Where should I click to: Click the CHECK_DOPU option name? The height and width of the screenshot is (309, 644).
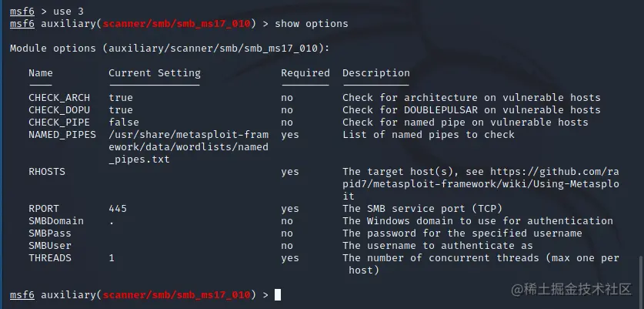pos(59,110)
